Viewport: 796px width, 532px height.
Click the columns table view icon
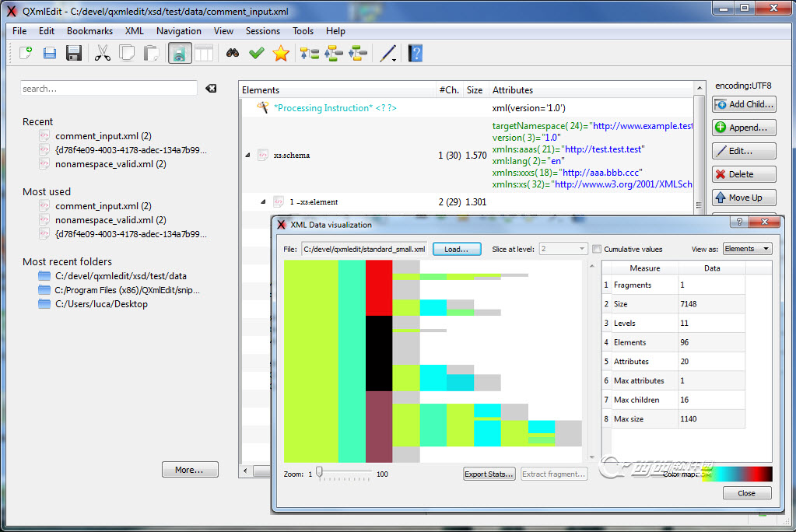204,53
